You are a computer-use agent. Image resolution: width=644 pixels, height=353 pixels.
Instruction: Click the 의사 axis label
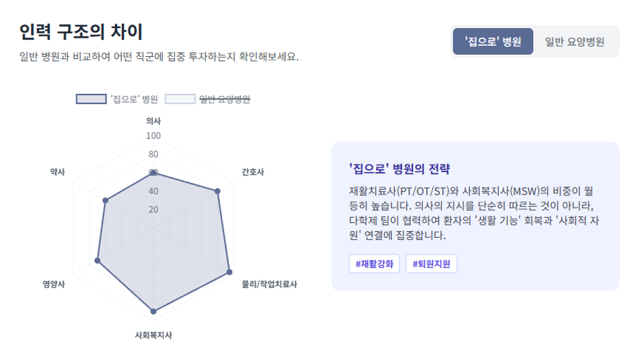[x=153, y=121]
